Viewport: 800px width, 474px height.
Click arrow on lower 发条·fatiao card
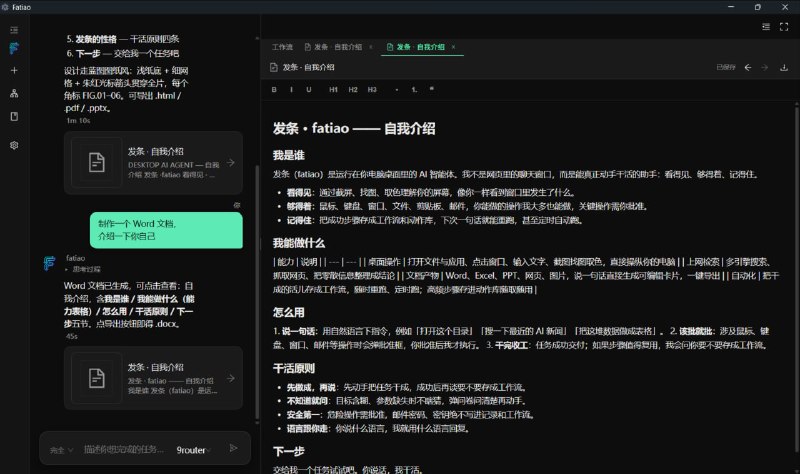(231, 378)
